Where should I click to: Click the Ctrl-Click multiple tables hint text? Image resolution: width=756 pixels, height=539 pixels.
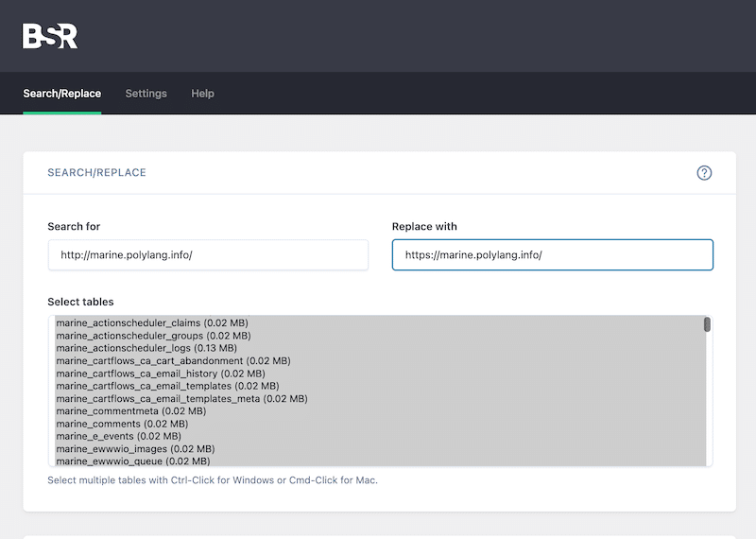tap(213, 480)
